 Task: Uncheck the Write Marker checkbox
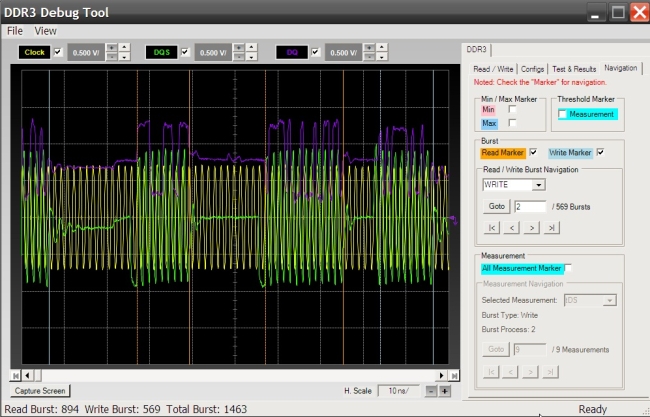[600, 153]
